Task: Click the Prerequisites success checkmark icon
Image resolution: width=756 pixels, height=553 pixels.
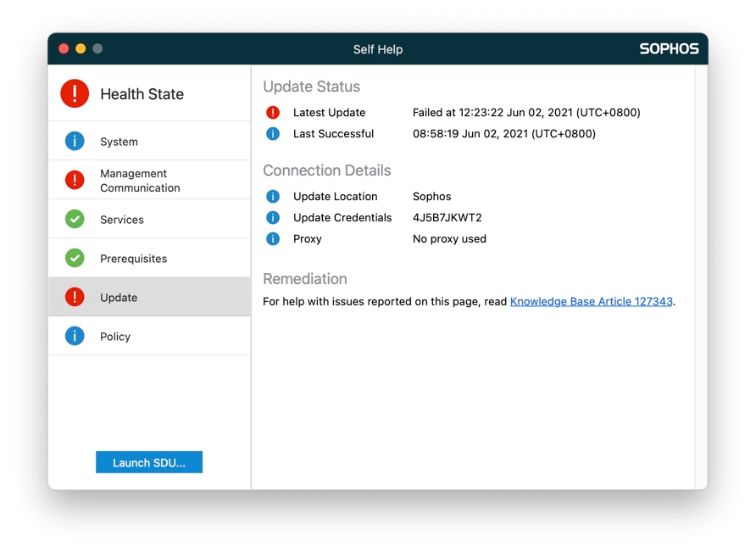Action: tap(75, 258)
